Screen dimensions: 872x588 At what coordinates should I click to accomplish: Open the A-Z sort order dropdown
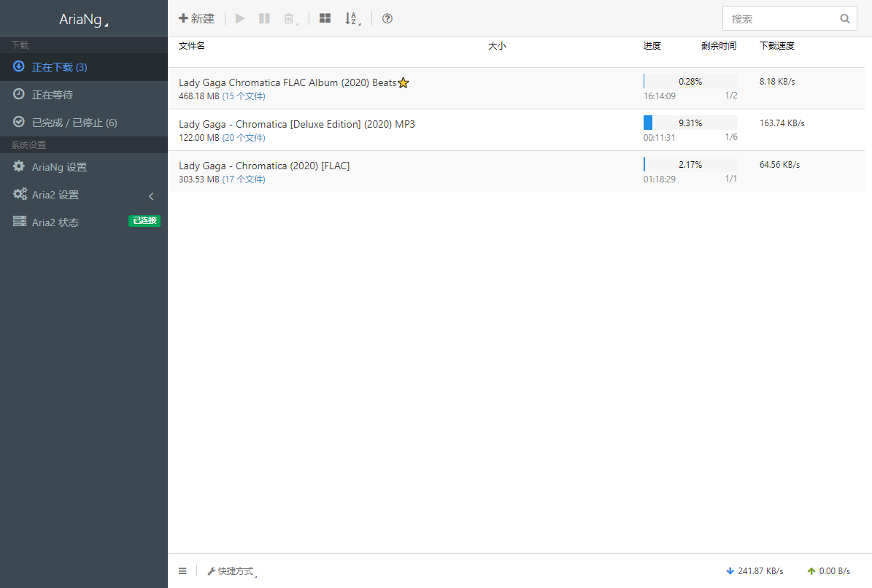pos(352,19)
